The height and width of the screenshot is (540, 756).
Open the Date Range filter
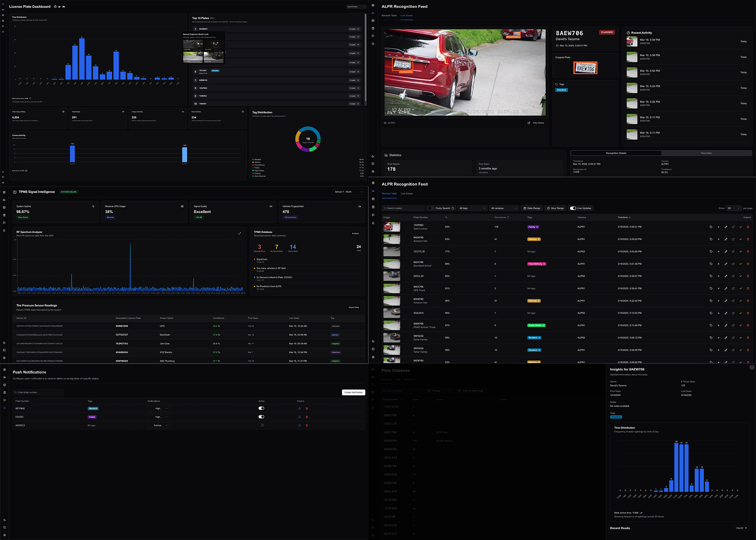point(532,208)
